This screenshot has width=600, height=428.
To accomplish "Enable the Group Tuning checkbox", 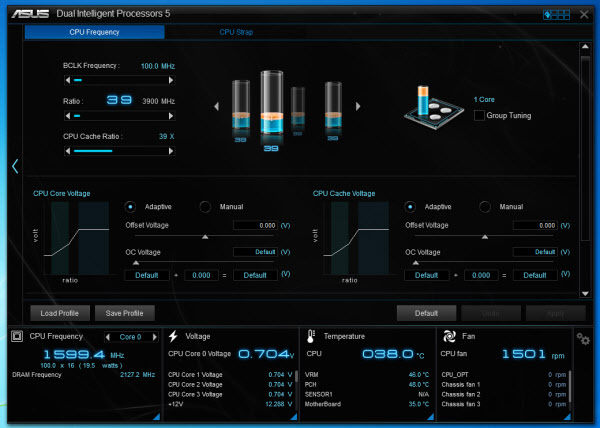I will (x=479, y=116).
